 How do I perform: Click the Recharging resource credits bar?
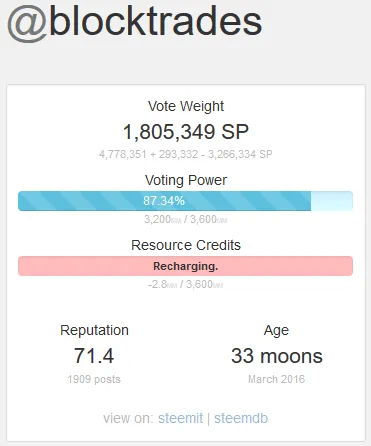click(185, 266)
